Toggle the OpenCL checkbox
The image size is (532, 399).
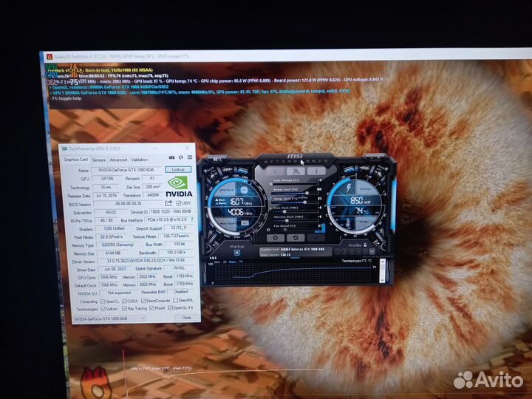(x=103, y=301)
